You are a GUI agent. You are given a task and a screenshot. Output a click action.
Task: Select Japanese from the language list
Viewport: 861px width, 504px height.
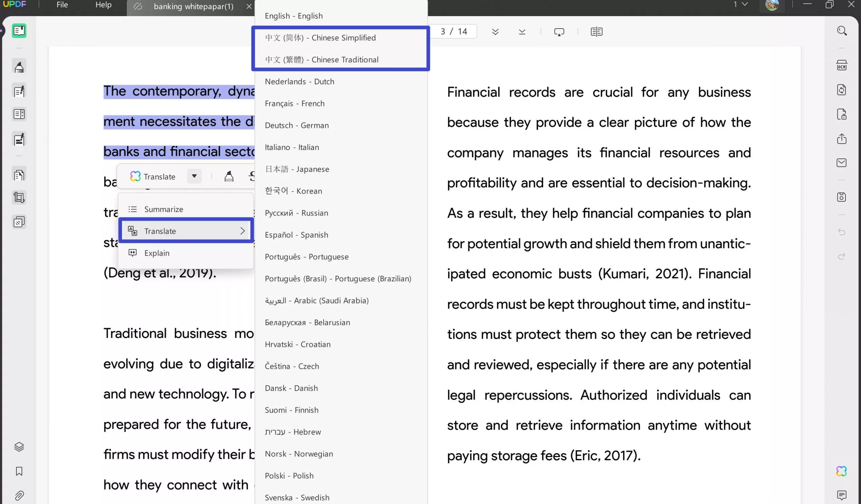point(297,169)
